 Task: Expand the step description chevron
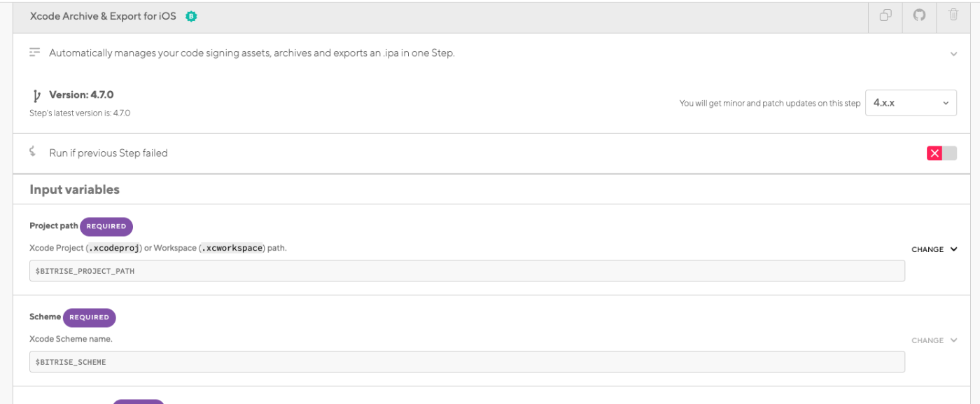[953, 53]
